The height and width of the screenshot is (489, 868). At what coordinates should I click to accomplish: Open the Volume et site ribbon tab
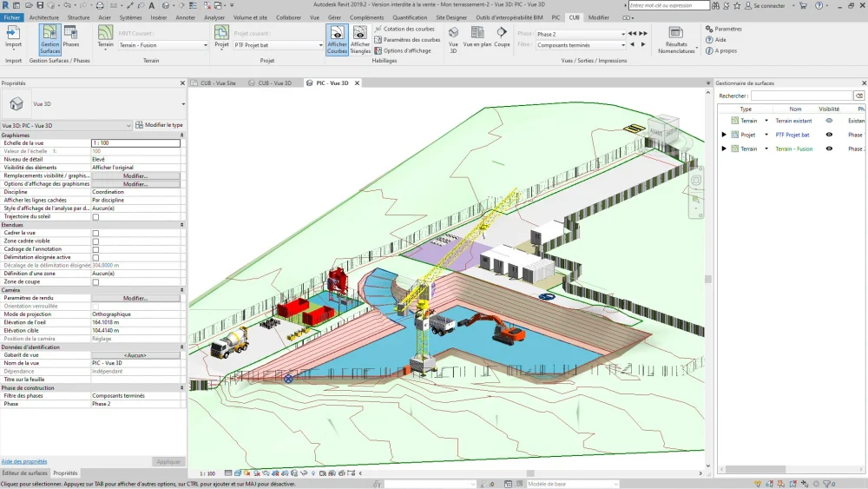point(250,17)
